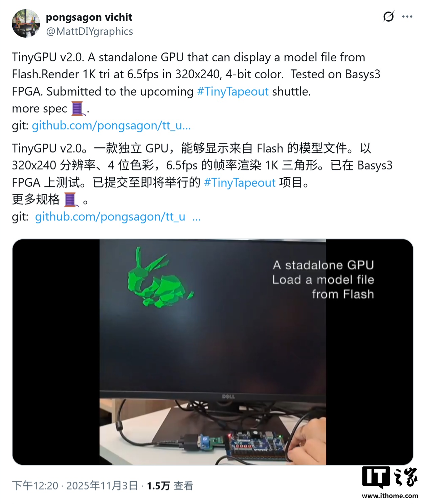Click the thread spool emoji in Chinese translation

click(x=70, y=199)
